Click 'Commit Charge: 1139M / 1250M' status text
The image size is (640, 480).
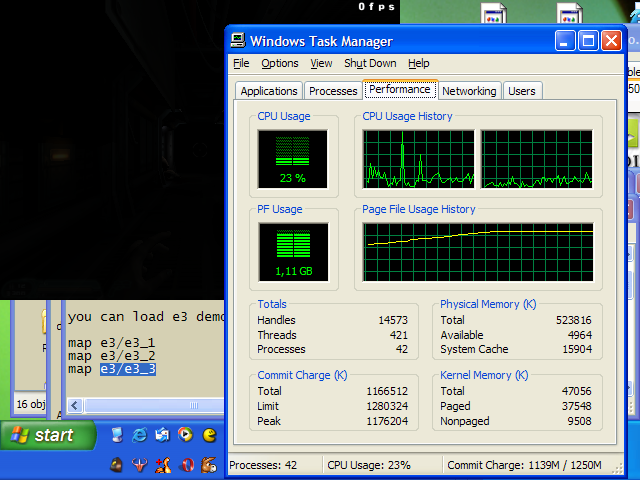coord(524,465)
